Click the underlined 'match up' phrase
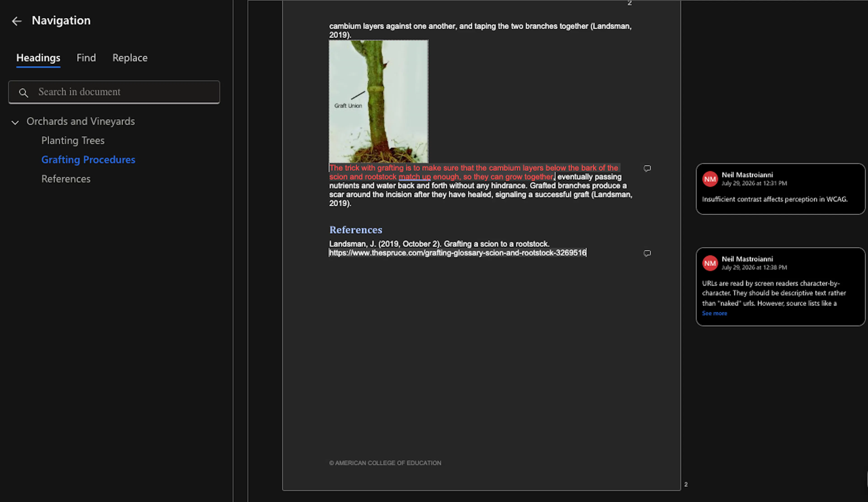868x502 pixels. (x=415, y=177)
